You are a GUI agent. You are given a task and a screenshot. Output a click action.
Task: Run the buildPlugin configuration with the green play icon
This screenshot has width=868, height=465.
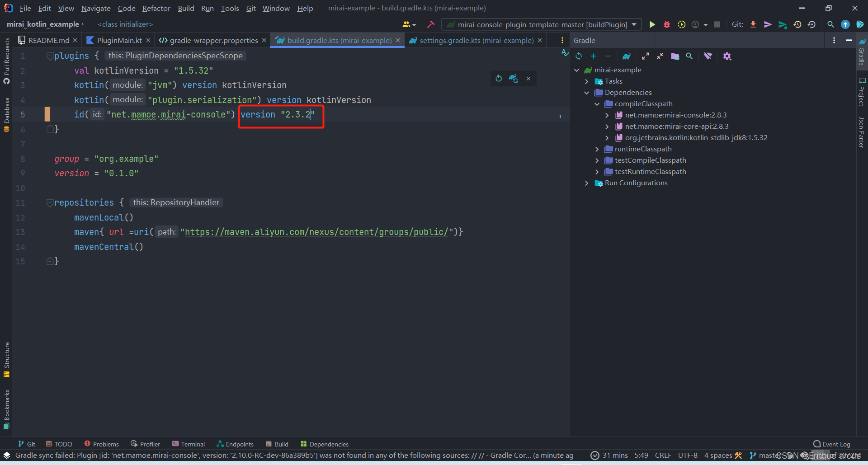[652, 24]
